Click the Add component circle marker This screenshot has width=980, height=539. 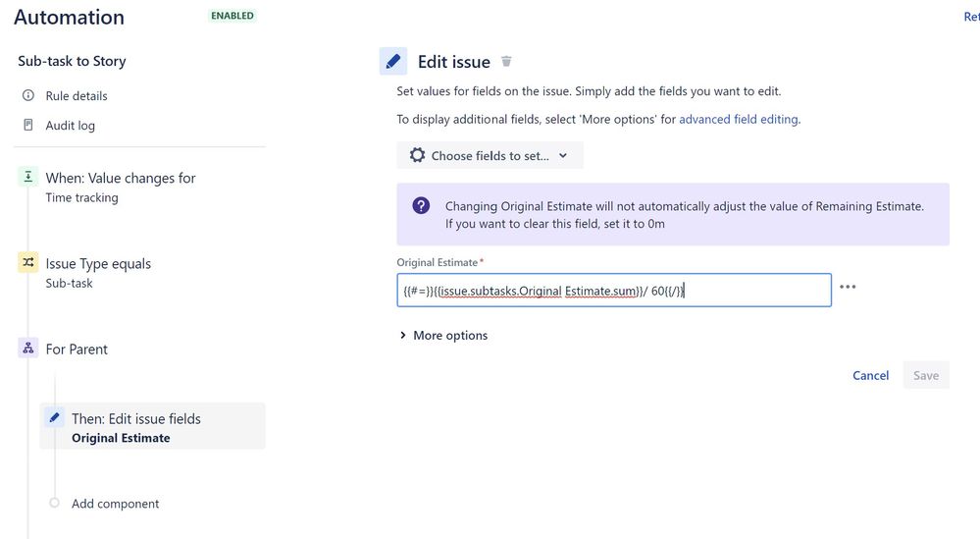(x=54, y=503)
